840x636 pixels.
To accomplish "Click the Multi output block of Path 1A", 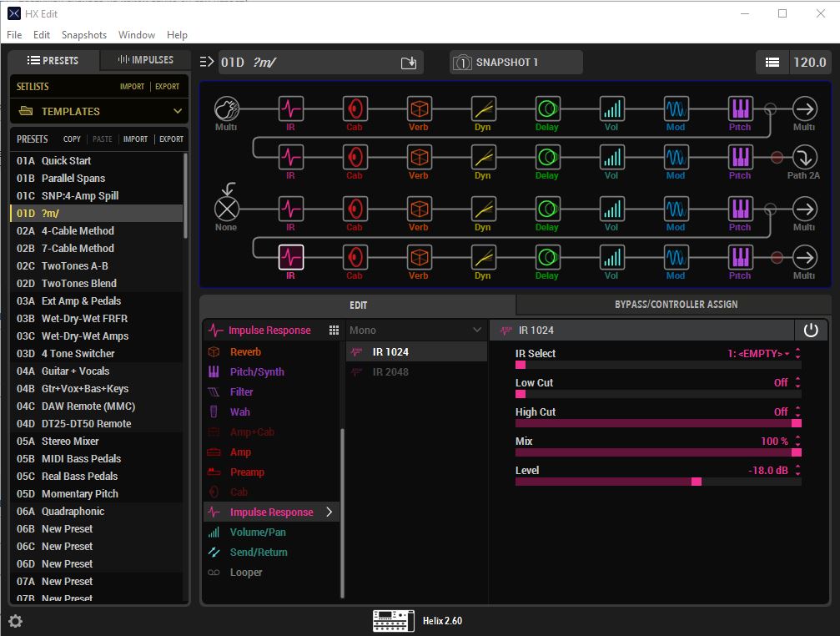I will pos(805,109).
